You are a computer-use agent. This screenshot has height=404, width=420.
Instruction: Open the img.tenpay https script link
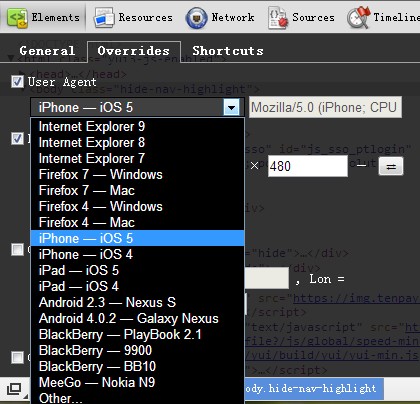pyautogui.click(x=356, y=299)
